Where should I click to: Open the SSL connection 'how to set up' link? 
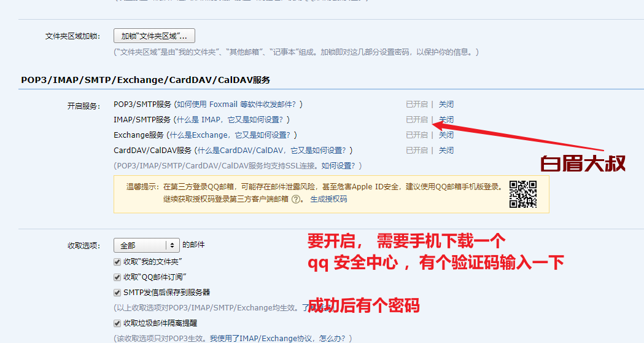click(x=339, y=166)
